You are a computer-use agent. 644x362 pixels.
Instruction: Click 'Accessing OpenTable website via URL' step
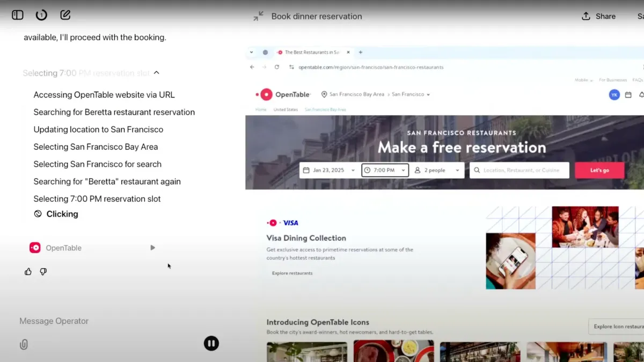[104, 95]
